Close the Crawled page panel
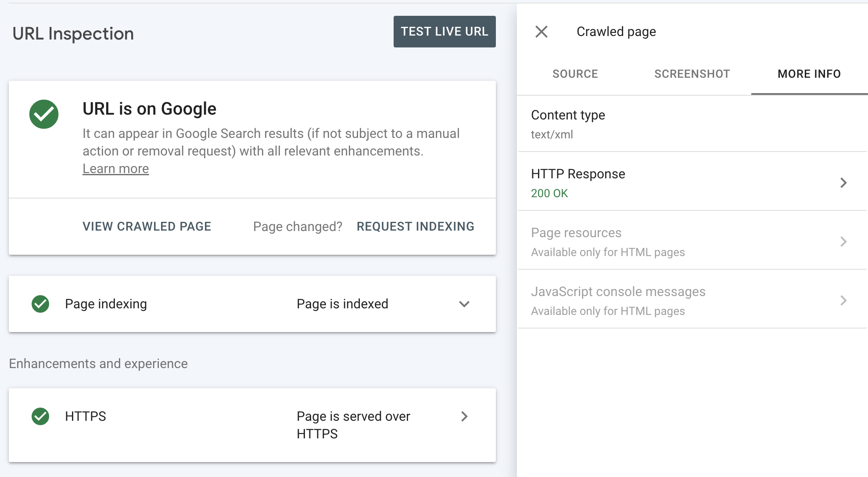The width and height of the screenshot is (868, 477). pos(542,32)
